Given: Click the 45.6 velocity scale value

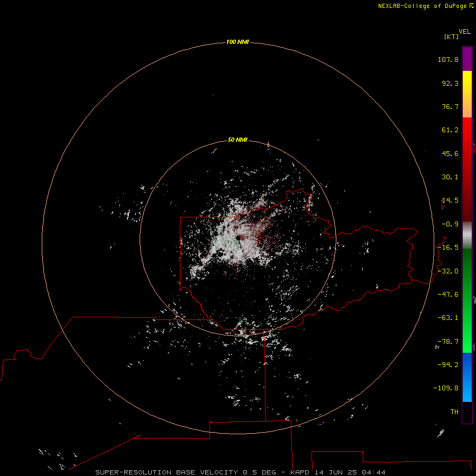Looking at the screenshot, I should 450,153.
